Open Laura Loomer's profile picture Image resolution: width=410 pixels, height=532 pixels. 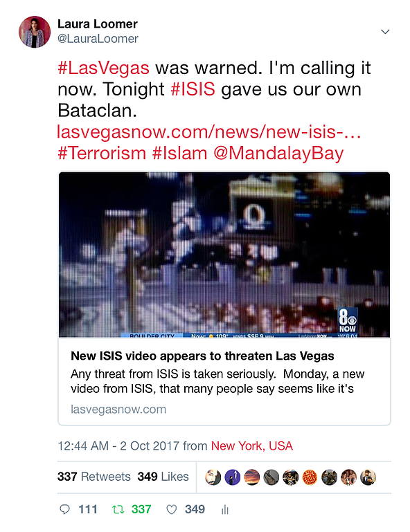point(35,32)
